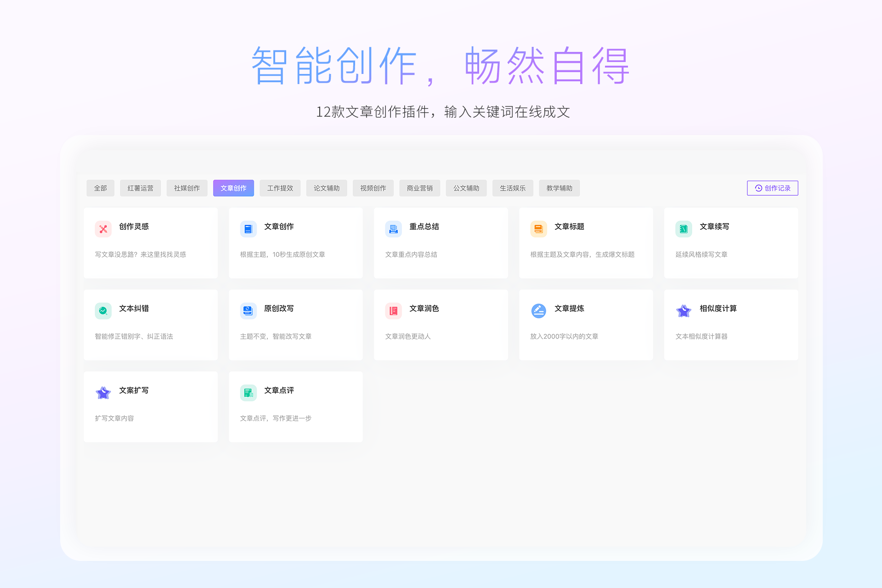
Task: Click the 重点总结 icon
Action: pos(393,229)
